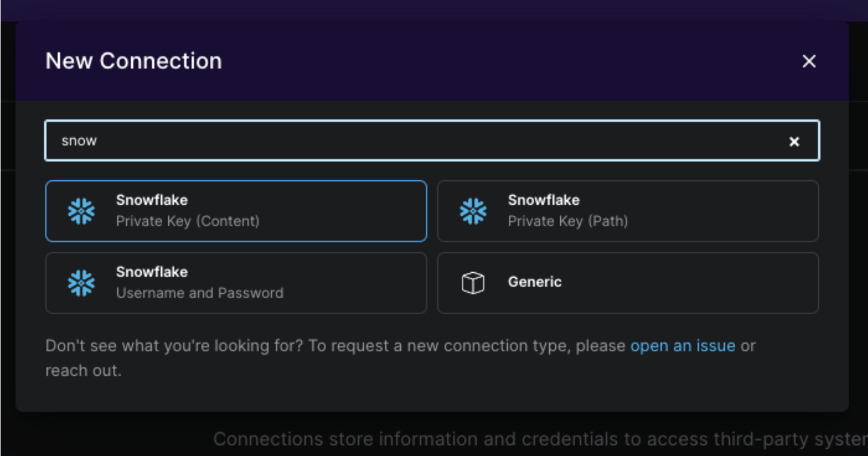The width and height of the screenshot is (868, 456).
Task: Click the "Username and Password" subtitle text
Action: tap(200, 293)
